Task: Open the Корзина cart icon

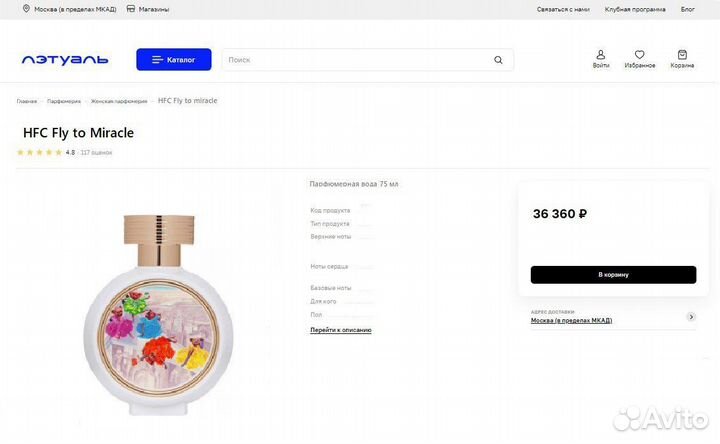Action: [682, 59]
